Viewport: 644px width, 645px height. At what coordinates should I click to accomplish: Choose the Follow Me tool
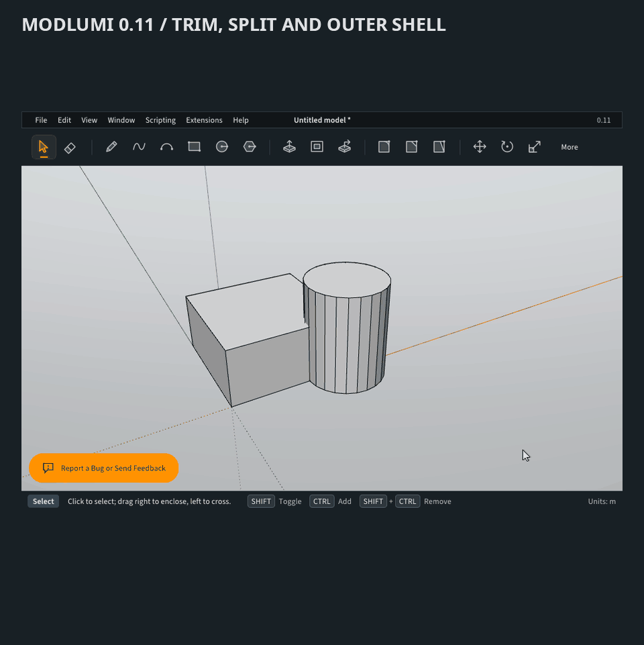coord(345,147)
